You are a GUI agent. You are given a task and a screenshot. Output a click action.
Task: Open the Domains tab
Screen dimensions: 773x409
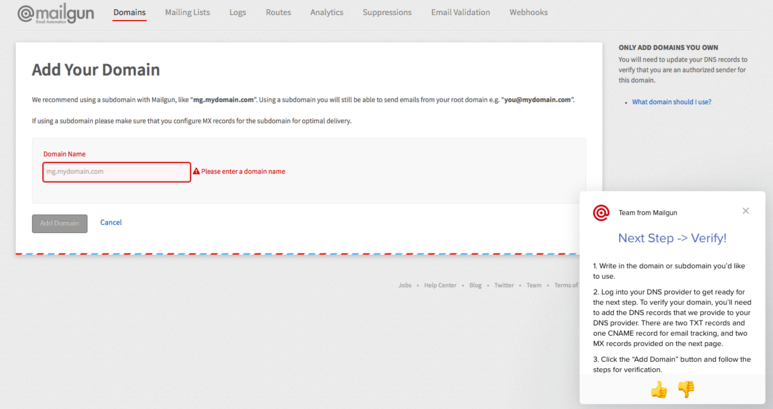130,12
